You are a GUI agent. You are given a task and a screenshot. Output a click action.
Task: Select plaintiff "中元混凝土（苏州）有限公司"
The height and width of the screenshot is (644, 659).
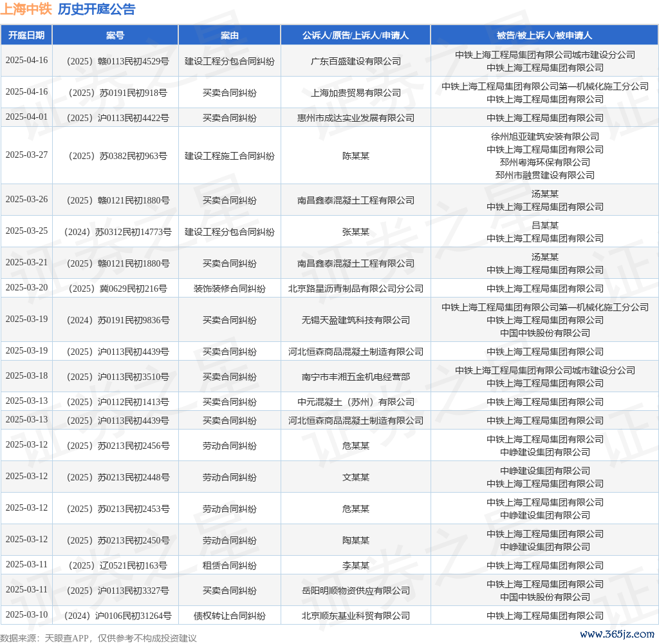(355, 402)
